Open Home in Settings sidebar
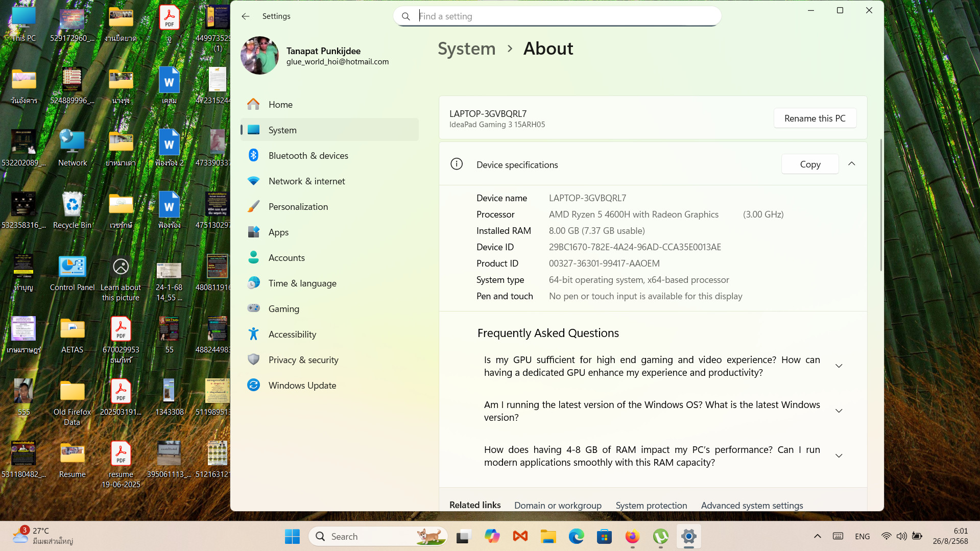The height and width of the screenshot is (551, 980). point(329,105)
